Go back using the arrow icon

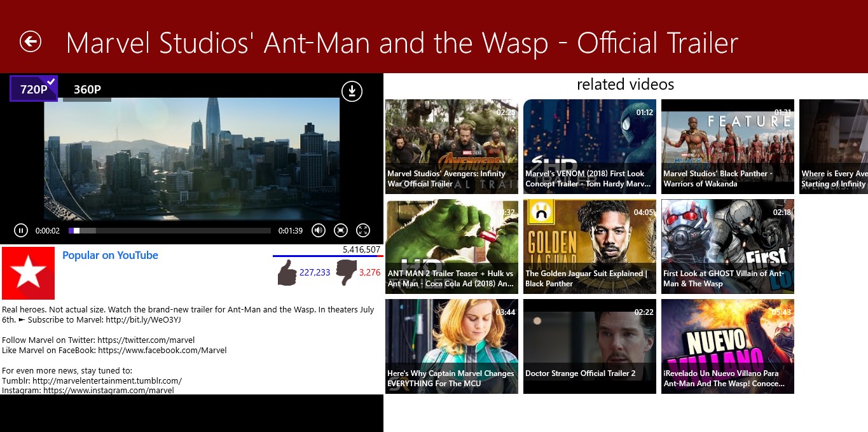[30, 42]
